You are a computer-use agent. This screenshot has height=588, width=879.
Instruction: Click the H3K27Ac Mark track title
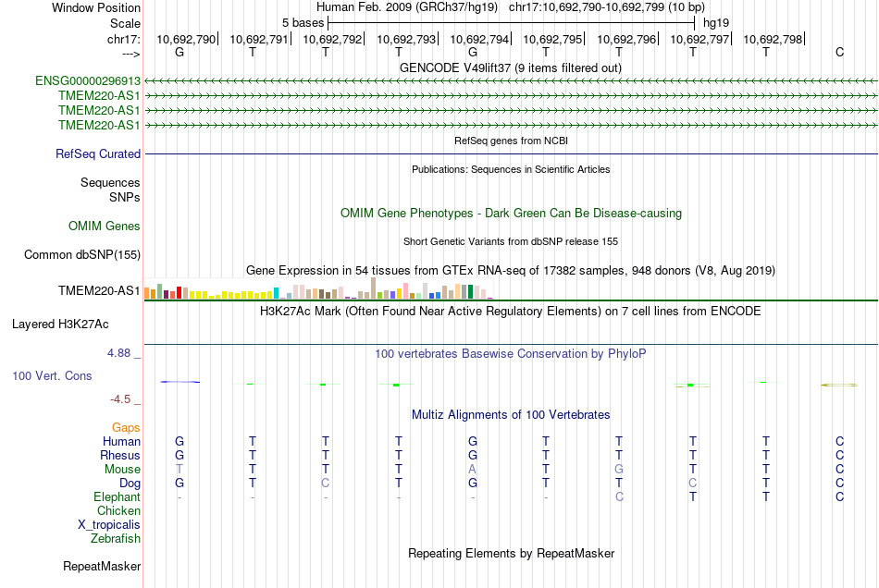point(510,312)
